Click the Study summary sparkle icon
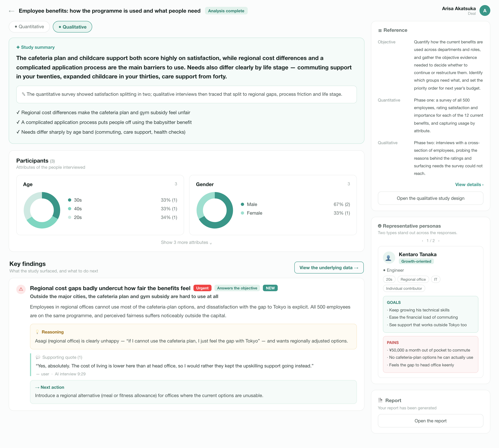This screenshot has width=499, height=448. pyautogui.click(x=18, y=47)
